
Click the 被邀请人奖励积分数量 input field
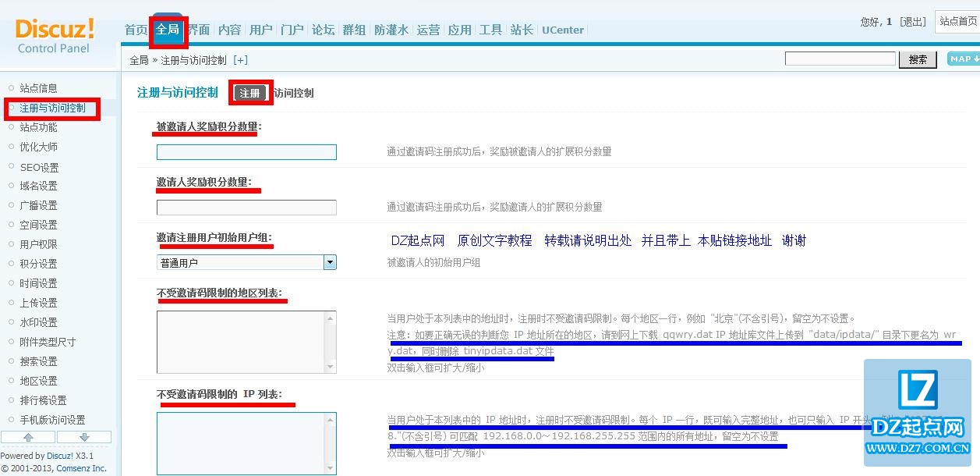(x=246, y=151)
